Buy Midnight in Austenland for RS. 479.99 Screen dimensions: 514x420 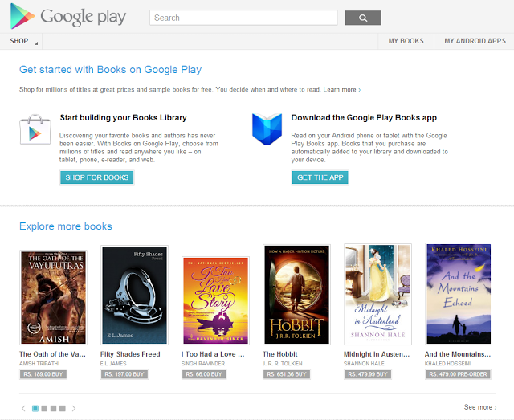pos(368,374)
